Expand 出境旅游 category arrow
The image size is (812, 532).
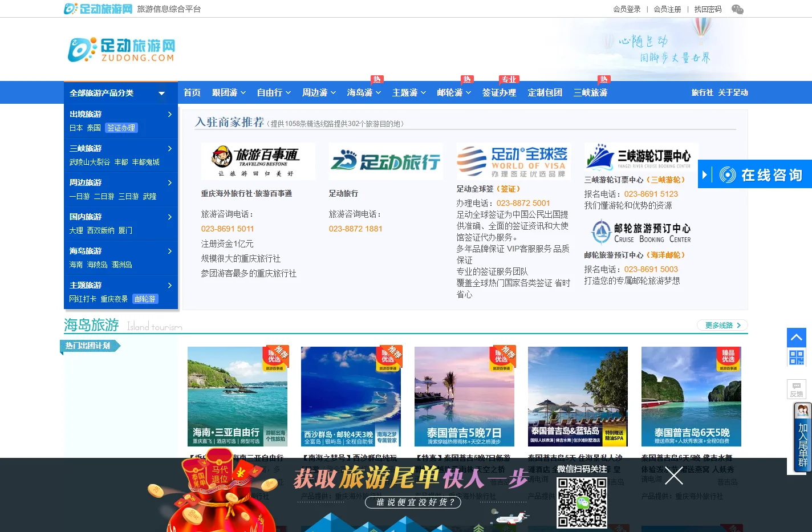[x=169, y=114]
